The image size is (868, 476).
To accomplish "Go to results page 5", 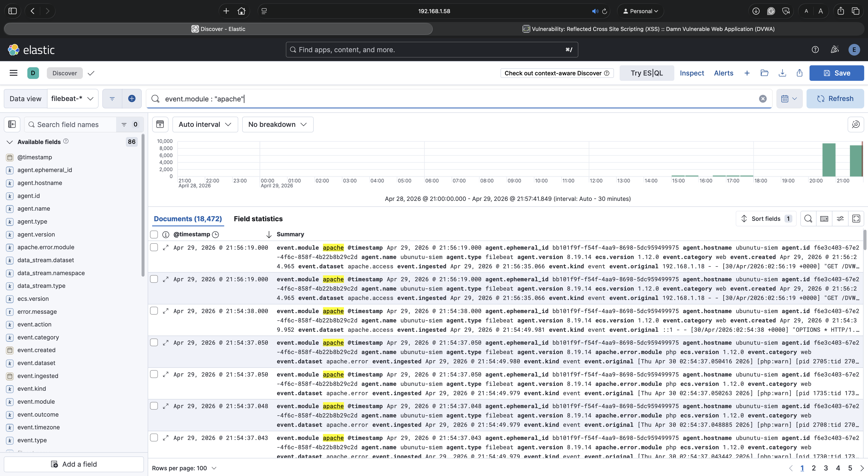I will pos(850,468).
